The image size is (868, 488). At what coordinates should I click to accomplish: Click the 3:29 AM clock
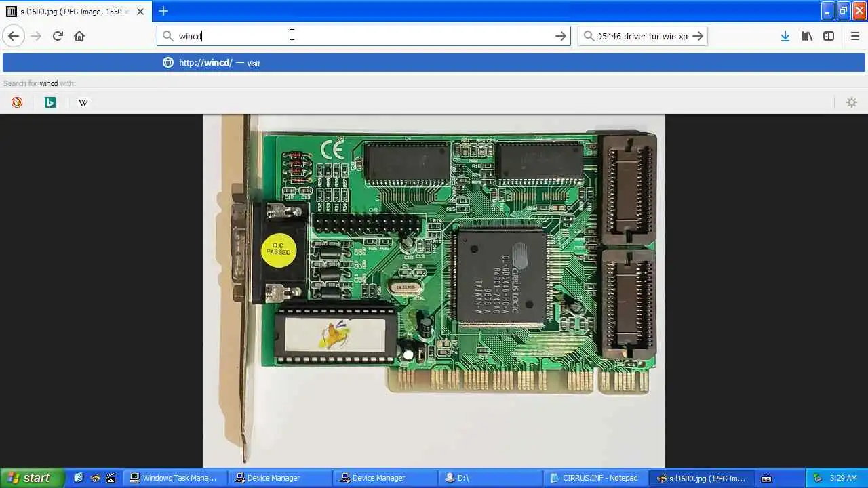844,478
